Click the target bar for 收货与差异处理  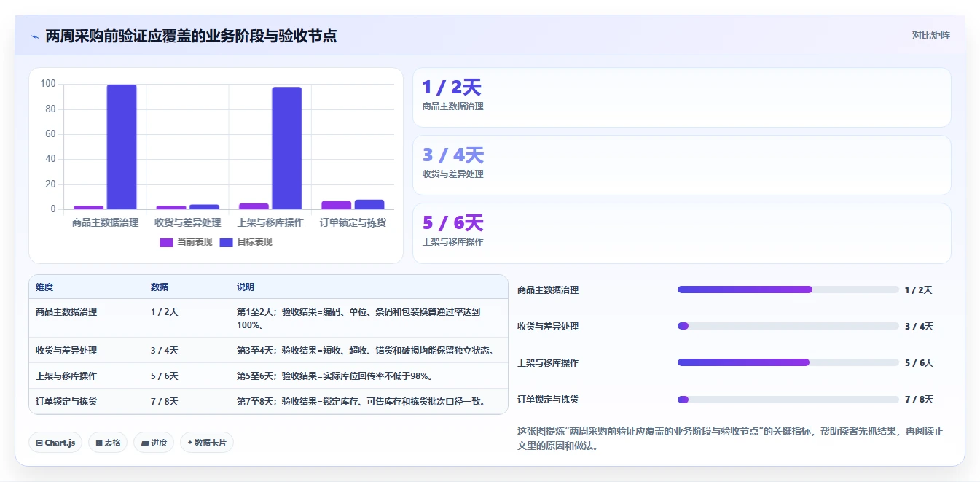204,207
